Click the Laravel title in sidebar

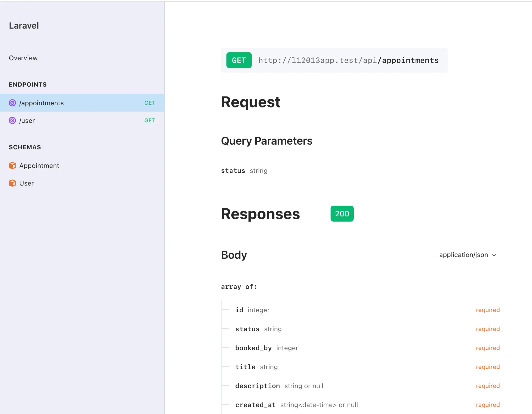click(x=24, y=26)
